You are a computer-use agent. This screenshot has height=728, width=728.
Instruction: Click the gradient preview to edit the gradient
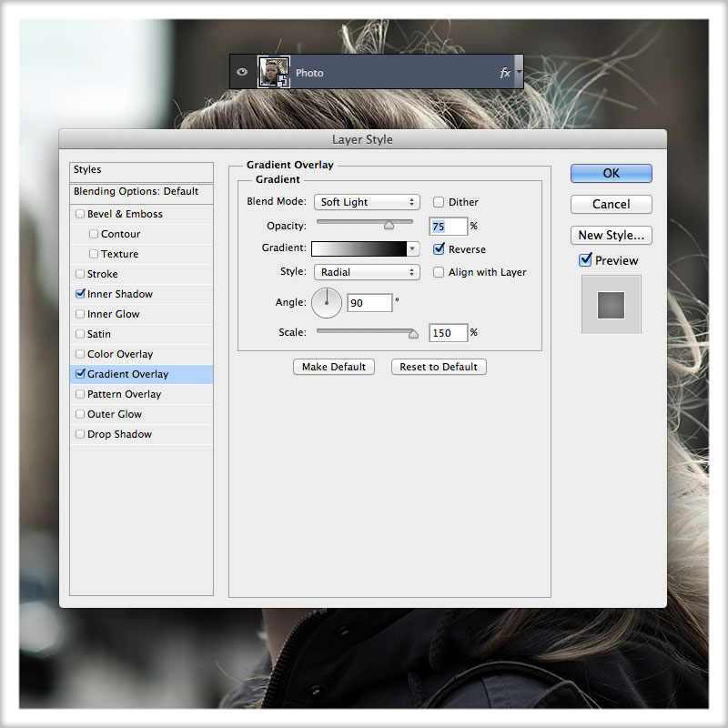coord(360,248)
